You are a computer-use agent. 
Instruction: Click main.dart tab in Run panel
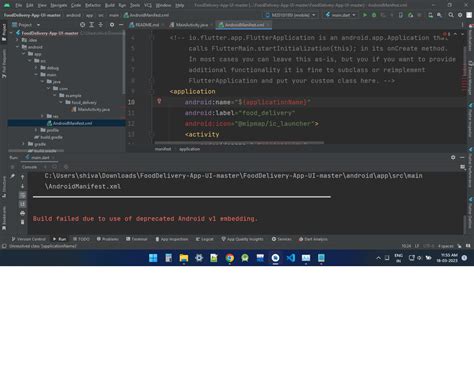point(40,157)
